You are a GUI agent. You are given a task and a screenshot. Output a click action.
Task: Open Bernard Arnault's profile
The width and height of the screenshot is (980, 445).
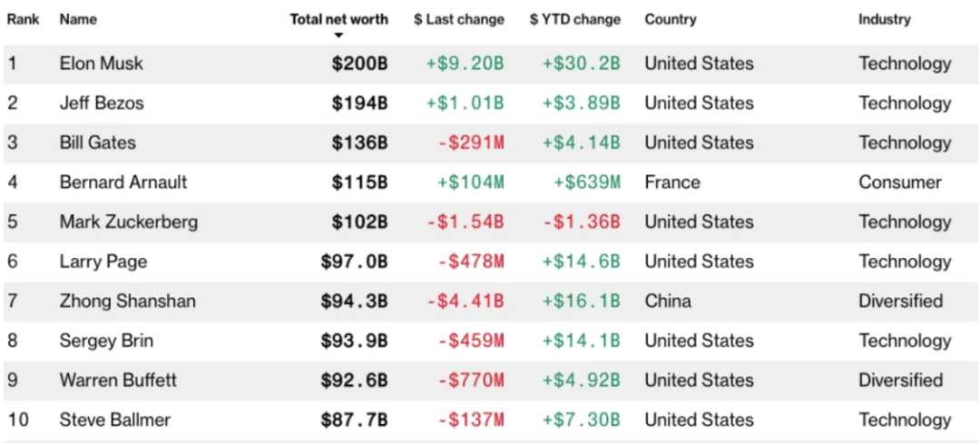click(x=123, y=183)
